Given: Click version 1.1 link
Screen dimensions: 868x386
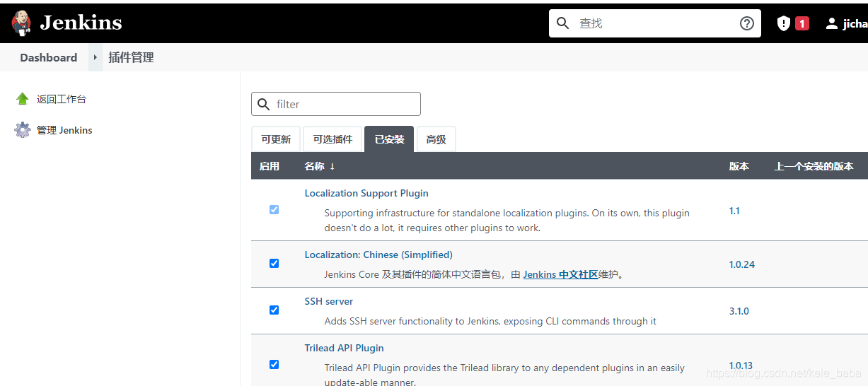Looking at the screenshot, I should coord(734,211).
